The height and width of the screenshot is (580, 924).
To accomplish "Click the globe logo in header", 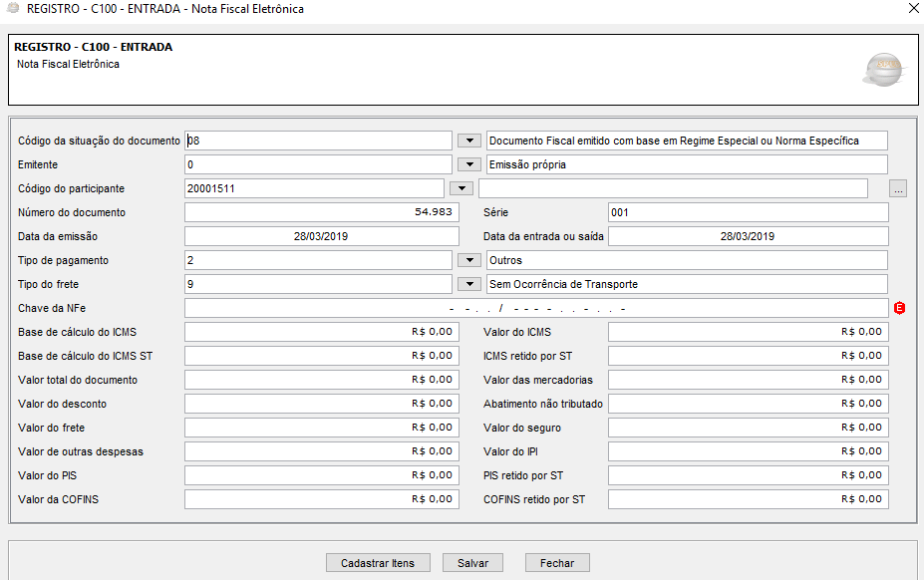I will (883, 70).
